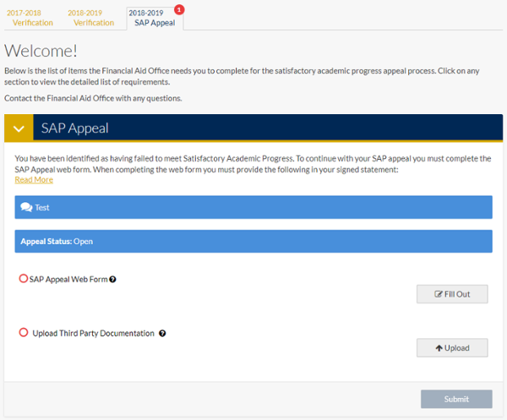507x420 pixels.
Task: Click the Test comment banner
Action: 253,207
